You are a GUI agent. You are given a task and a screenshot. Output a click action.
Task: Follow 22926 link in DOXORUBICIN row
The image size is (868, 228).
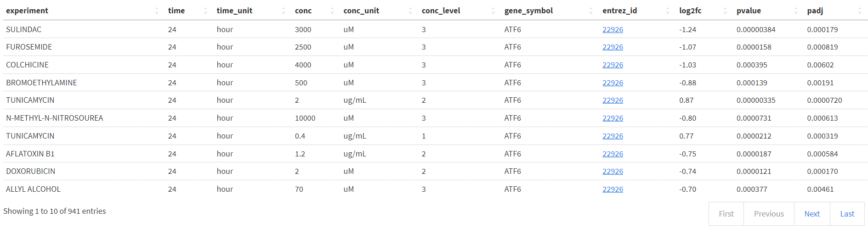pyautogui.click(x=613, y=171)
